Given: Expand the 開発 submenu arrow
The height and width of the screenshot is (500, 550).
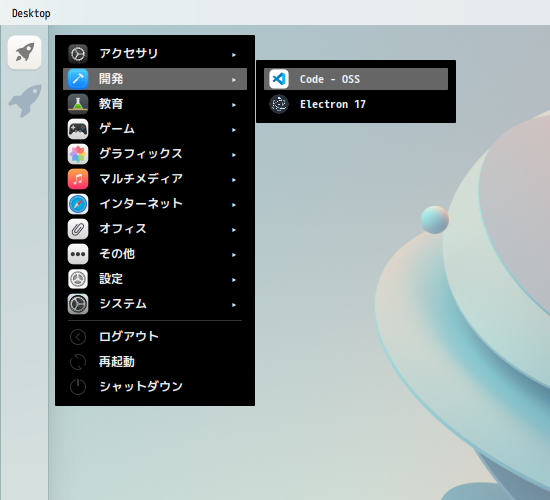Looking at the screenshot, I should pos(234,80).
